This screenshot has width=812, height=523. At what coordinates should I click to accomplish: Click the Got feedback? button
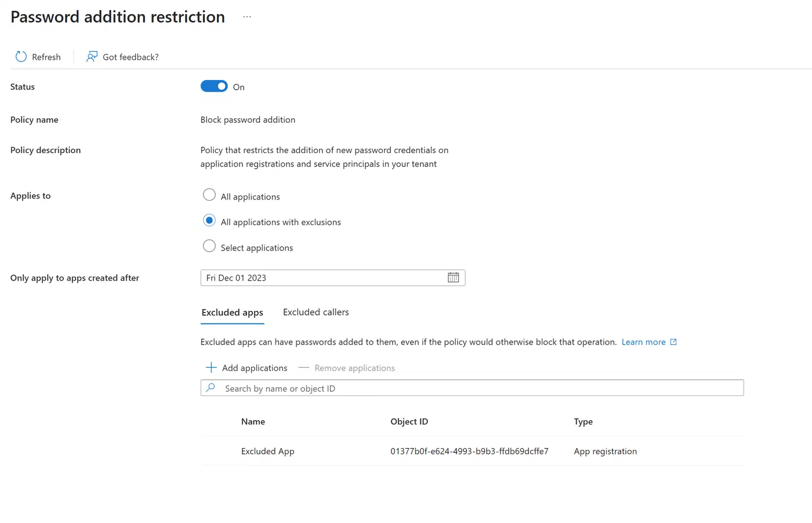122,57
